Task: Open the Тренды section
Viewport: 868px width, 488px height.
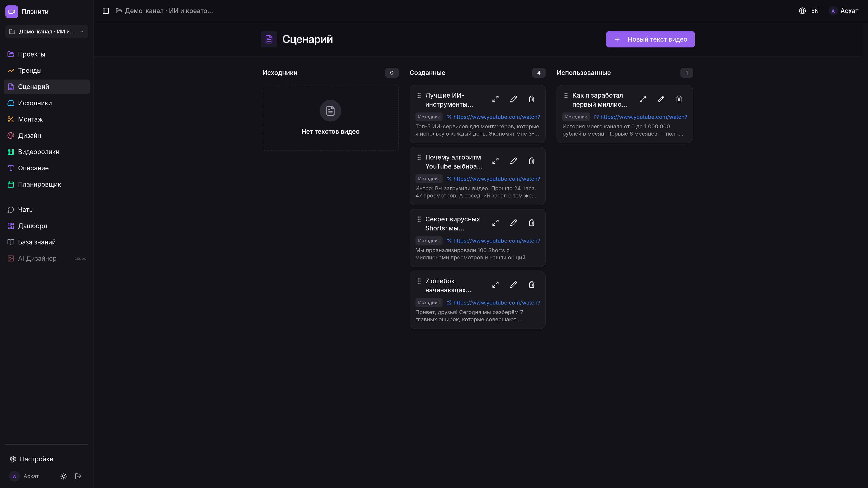Action: 47,70
